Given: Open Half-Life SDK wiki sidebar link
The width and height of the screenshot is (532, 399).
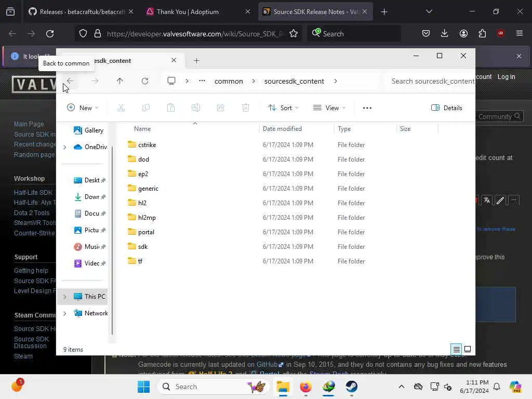Looking at the screenshot, I should coord(33,192).
